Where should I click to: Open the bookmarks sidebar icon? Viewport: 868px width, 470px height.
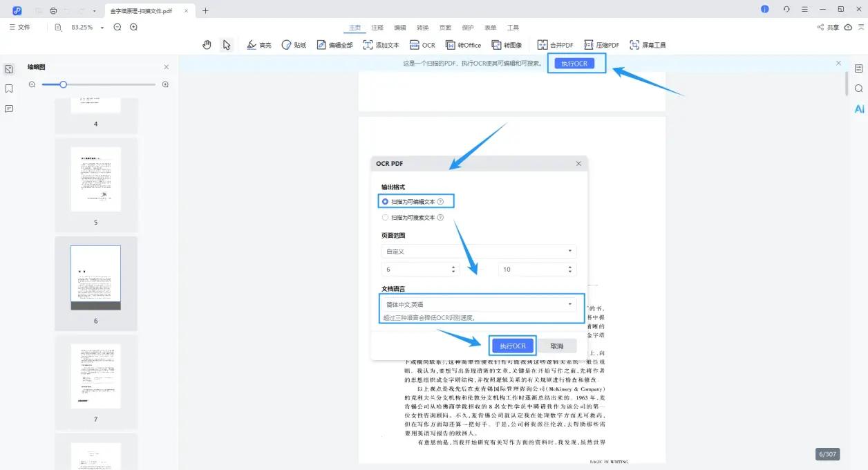point(9,88)
